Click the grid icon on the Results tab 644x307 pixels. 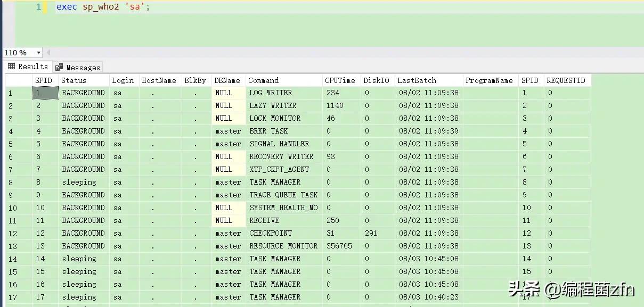pyautogui.click(x=10, y=67)
